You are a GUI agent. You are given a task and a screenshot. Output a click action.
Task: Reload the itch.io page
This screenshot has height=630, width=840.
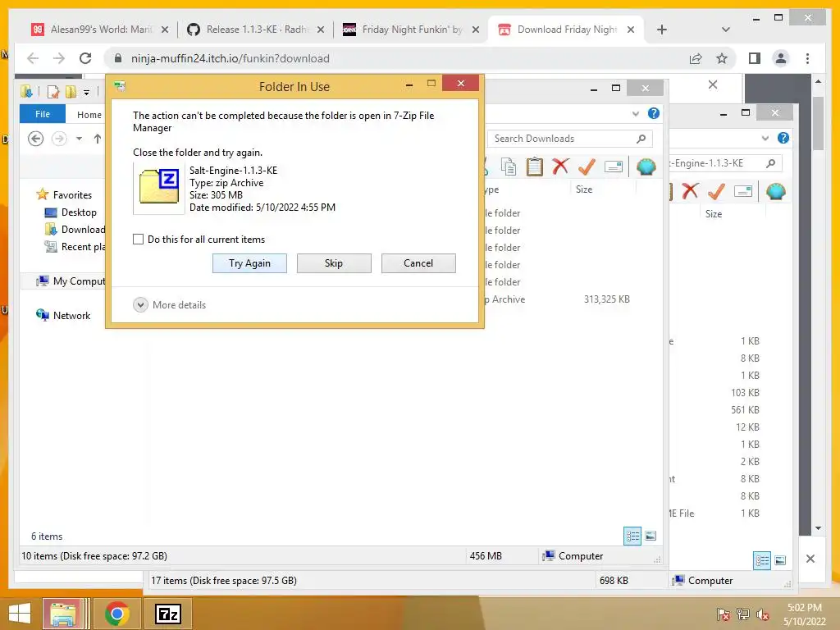point(85,58)
